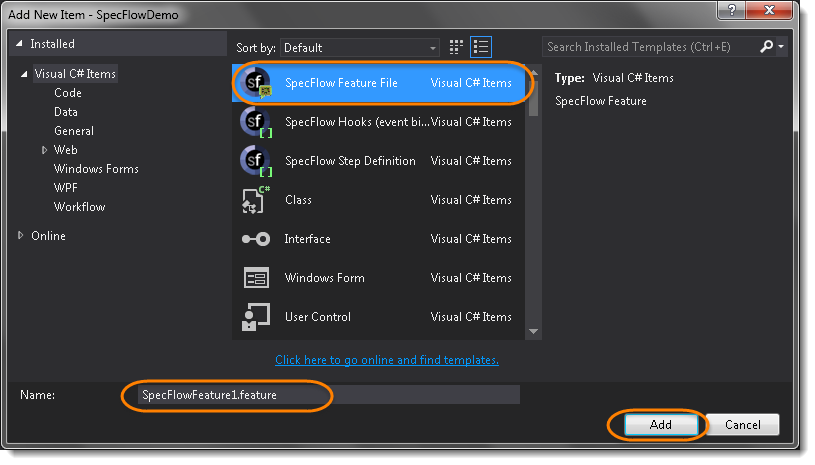Focus the Search Installed Templates box
Image resolution: width=815 pixels, height=465 pixels.
coord(650,47)
